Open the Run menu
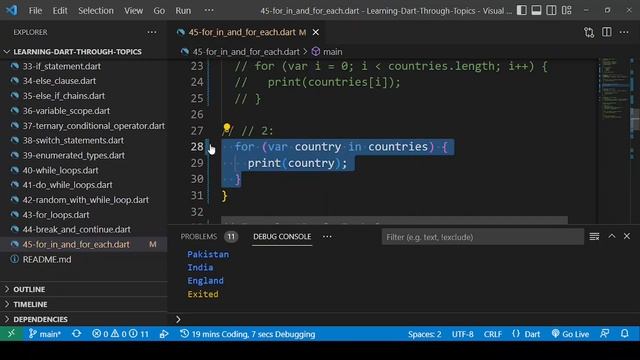640x360 pixels. pos(183,11)
